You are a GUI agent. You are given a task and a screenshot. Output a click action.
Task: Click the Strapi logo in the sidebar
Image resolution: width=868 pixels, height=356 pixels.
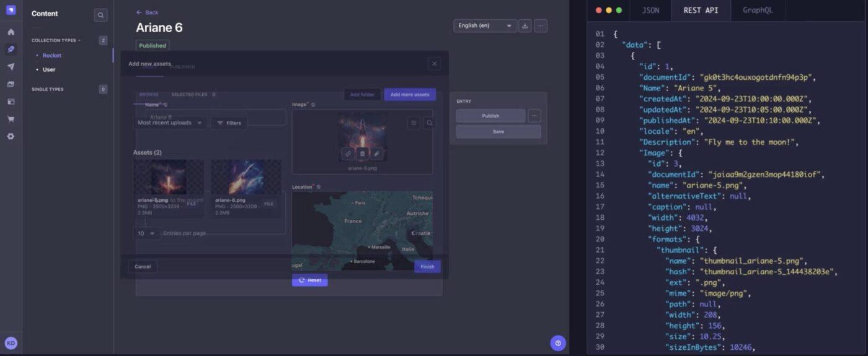pos(11,9)
